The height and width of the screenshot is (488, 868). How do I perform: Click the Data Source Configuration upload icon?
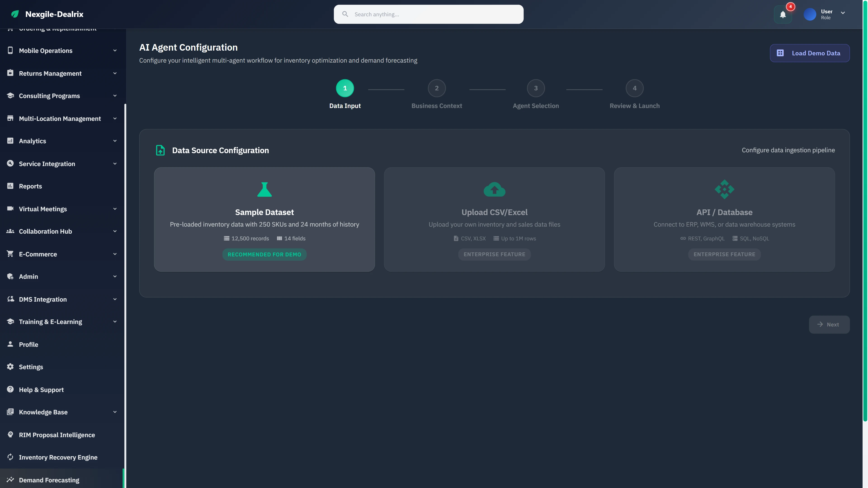coord(160,150)
